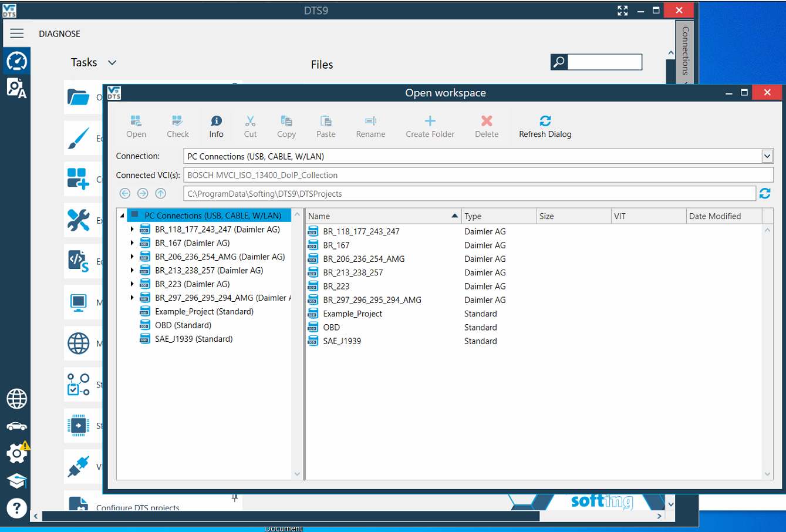Select BR_223 in the file list
The width and height of the screenshot is (786, 532).
(336, 287)
